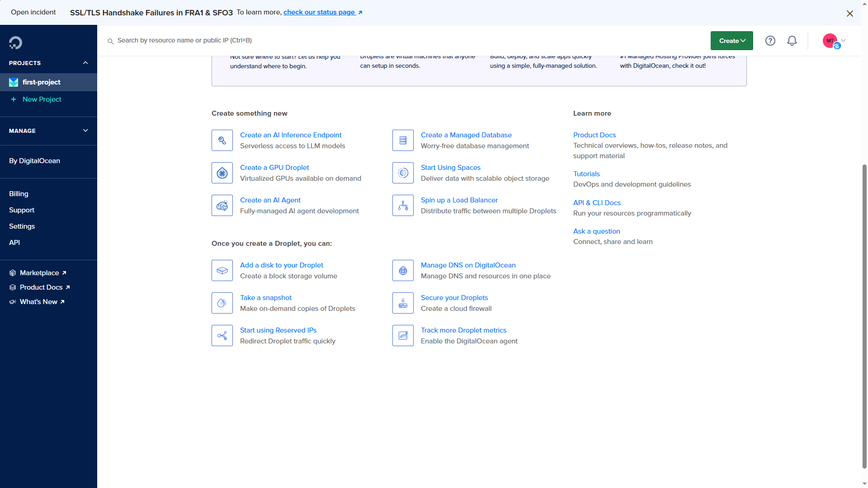868x488 pixels.
Task: Click Take a snapshot link
Action: [x=265, y=298]
